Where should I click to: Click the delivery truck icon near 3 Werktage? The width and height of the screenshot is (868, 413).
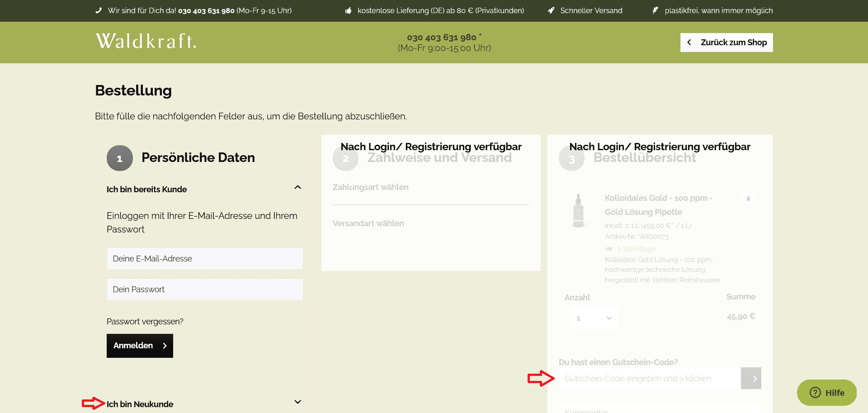pyautogui.click(x=608, y=249)
